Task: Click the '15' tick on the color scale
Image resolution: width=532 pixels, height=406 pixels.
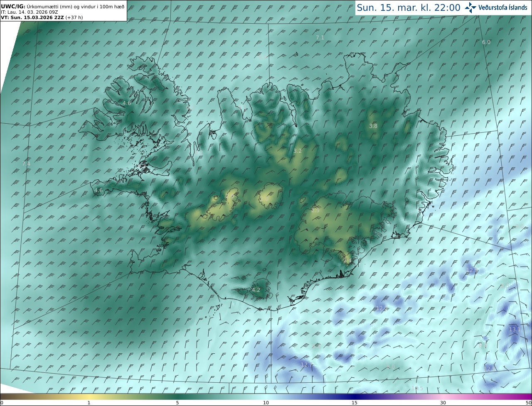Action: (x=355, y=403)
